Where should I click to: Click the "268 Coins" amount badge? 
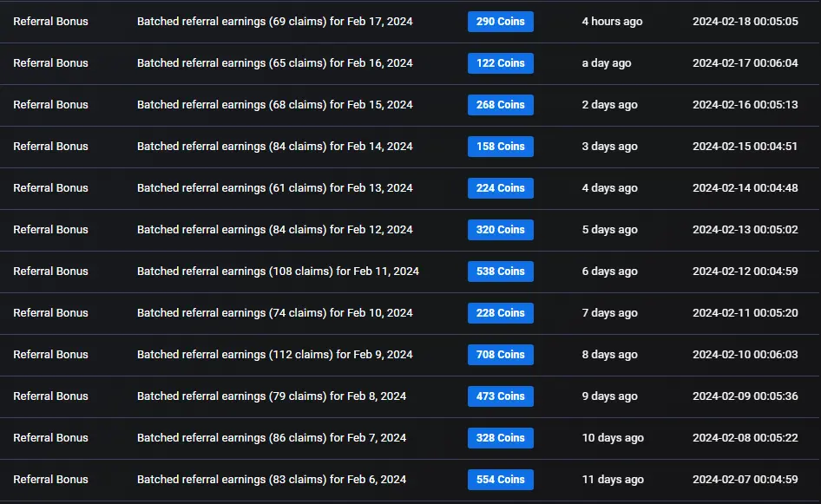coord(501,105)
